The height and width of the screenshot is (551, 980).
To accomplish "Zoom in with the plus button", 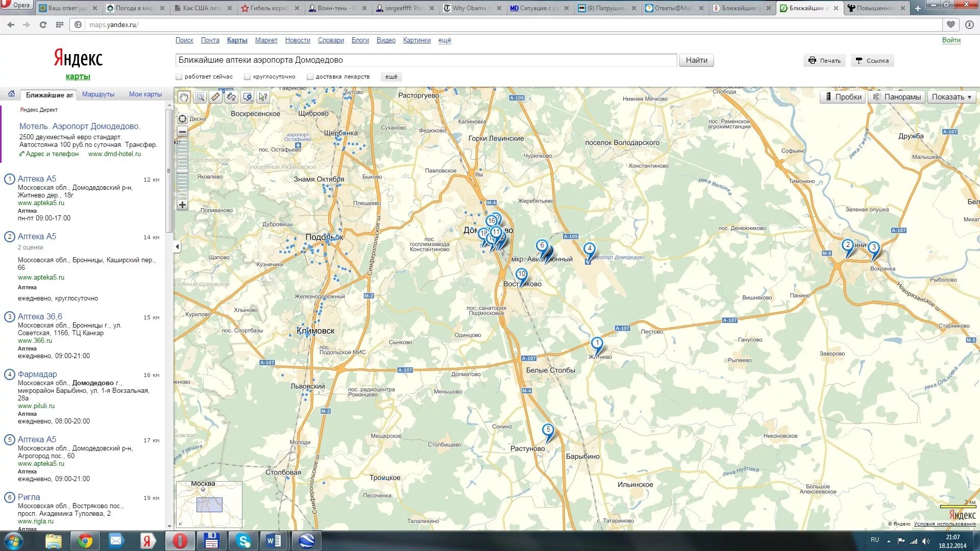I will [182, 205].
